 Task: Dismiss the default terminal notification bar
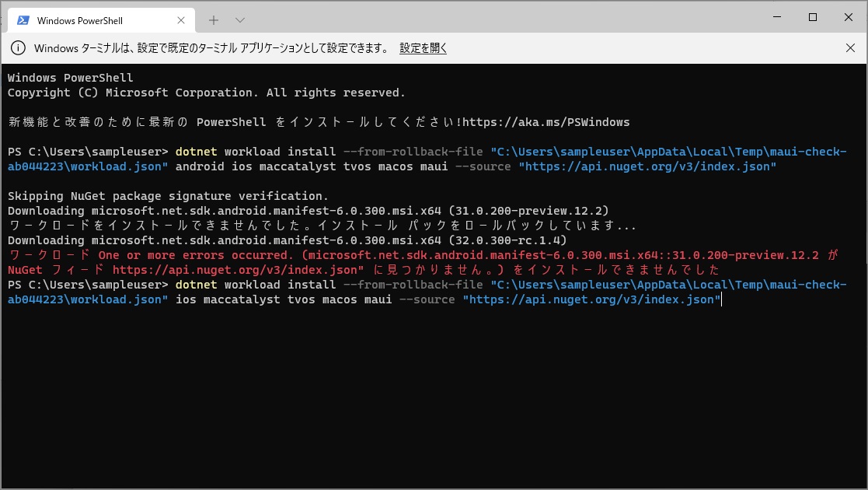point(850,48)
